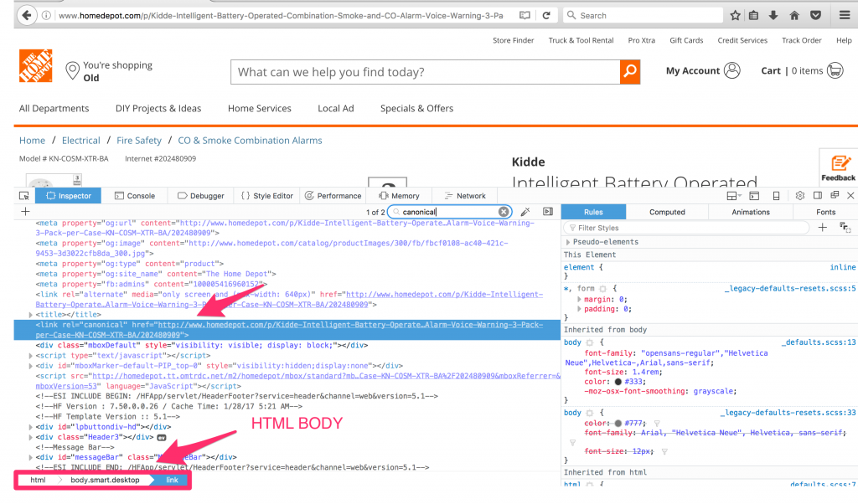
Task: Expand the mboxMarker-default-PIP_top-0 div
Action: tap(31, 366)
